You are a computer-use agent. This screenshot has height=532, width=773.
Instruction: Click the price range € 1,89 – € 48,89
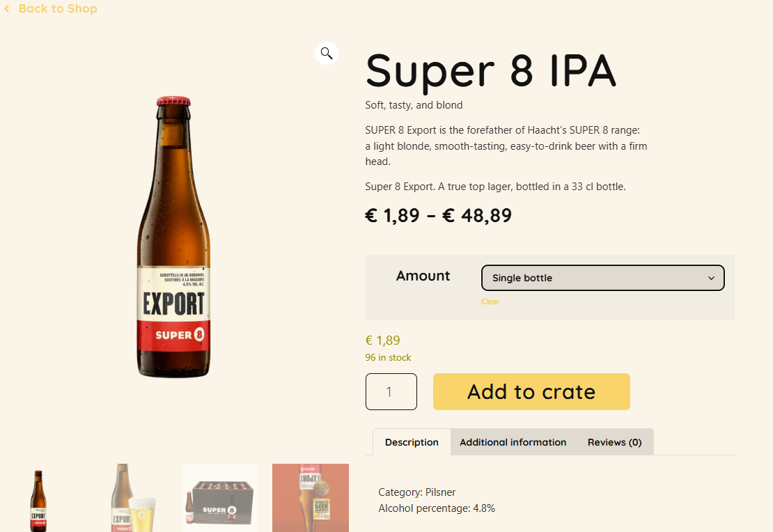tap(438, 216)
